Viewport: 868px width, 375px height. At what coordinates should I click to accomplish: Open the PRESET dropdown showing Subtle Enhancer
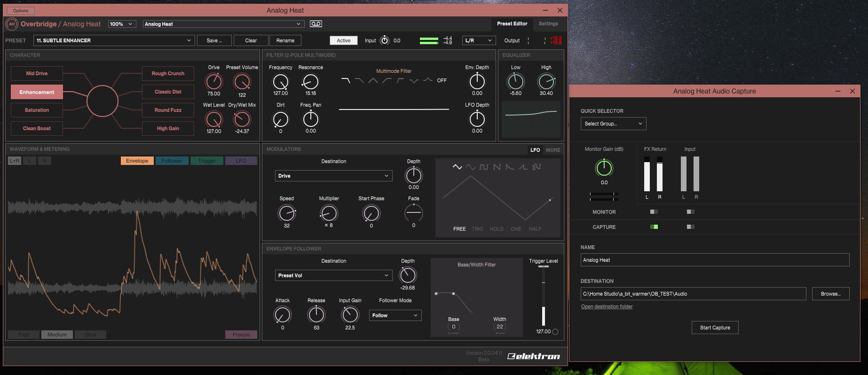[x=114, y=40]
